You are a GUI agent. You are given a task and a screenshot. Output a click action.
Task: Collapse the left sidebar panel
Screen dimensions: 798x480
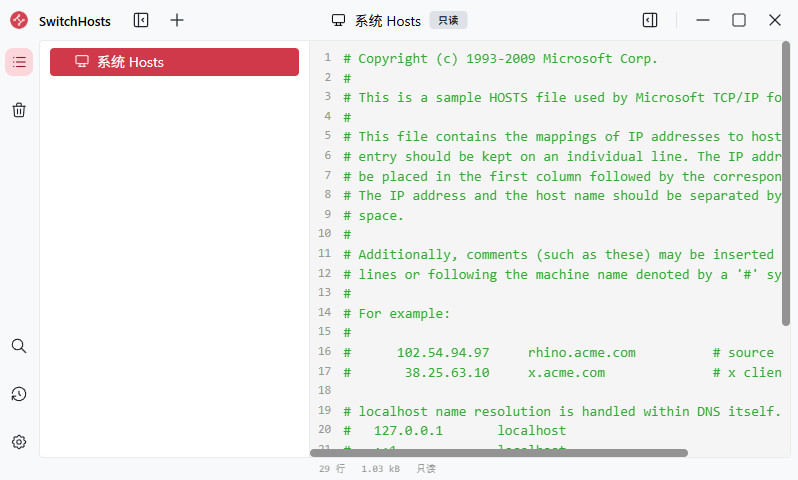[x=141, y=20]
